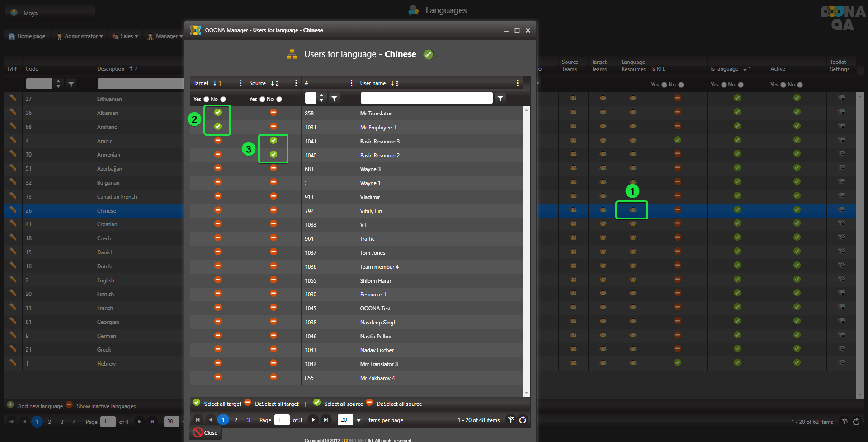Screen dimensions: 868x442
Task: Click the edit pencil icon for Lithuanian
Action: (13, 98)
